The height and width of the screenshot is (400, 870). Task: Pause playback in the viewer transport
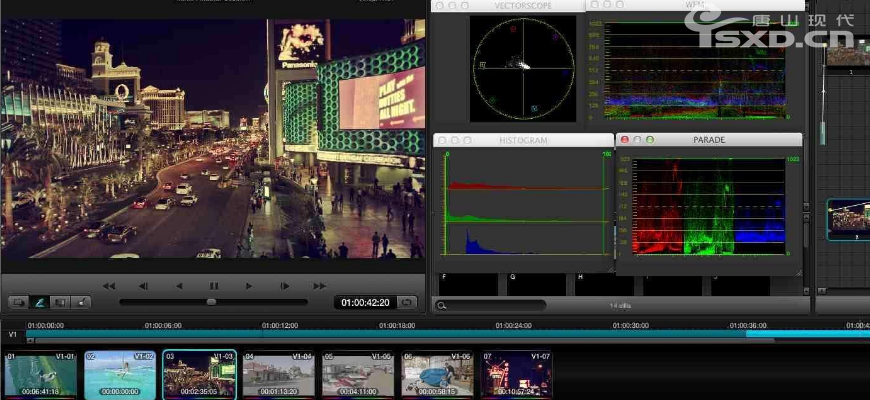214,285
